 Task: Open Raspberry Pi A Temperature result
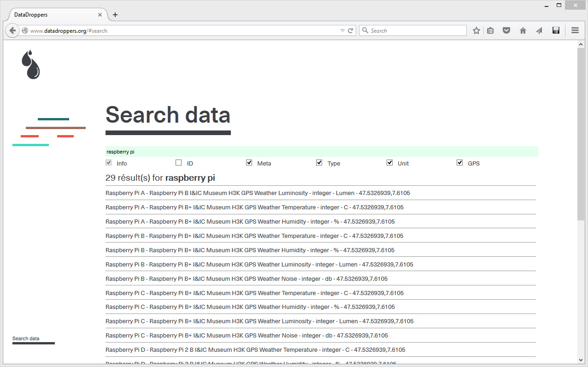coord(321,207)
